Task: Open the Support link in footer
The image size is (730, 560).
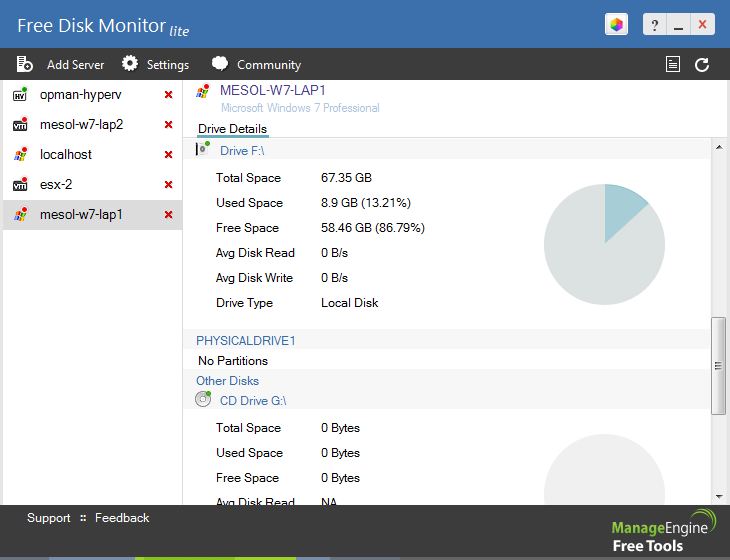Action: coord(49,518)
